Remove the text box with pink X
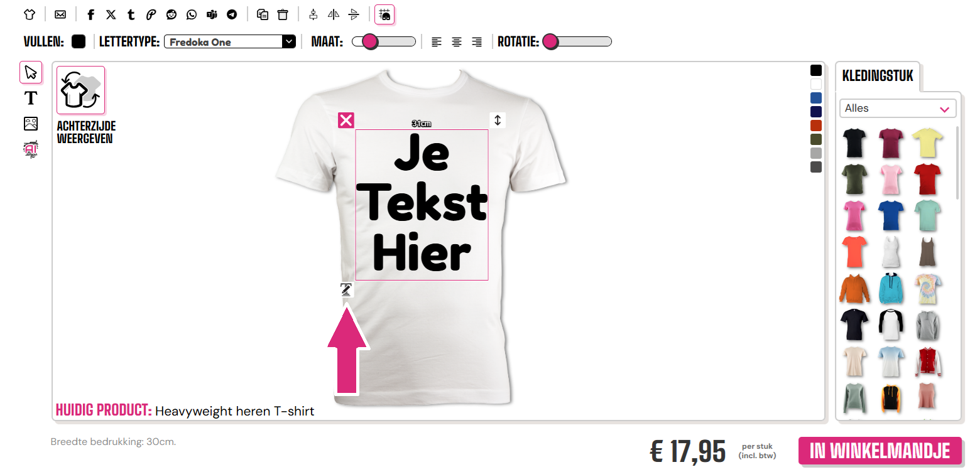 tap(346, 120)
